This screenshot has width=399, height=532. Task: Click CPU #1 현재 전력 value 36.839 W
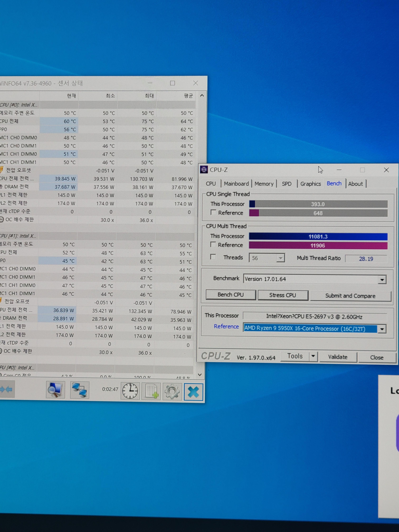point(63,310)
